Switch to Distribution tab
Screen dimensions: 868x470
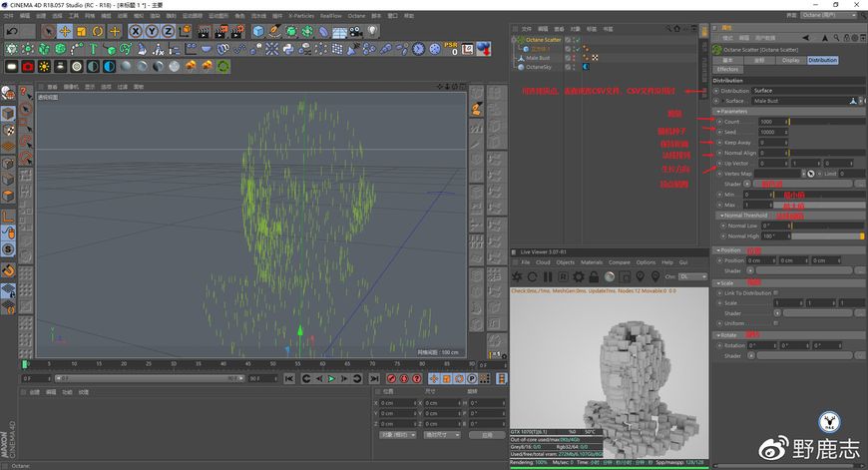tap(822, 60)
